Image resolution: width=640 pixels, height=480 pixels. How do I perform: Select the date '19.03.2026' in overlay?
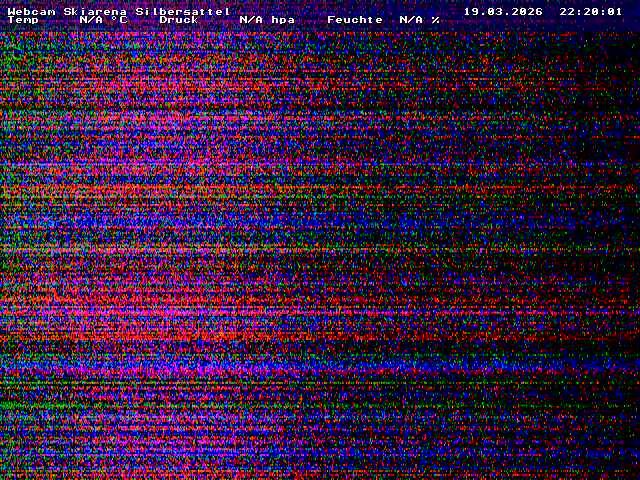tap(503, 11)
